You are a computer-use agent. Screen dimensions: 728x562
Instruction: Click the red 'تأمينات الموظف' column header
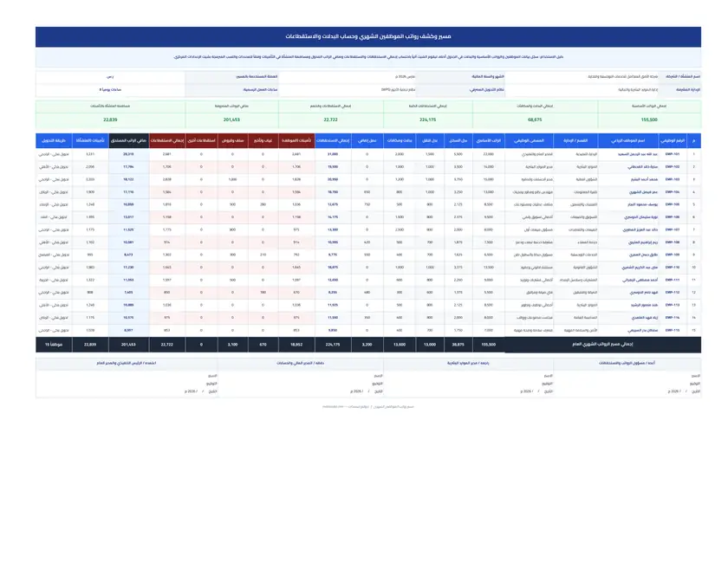(x=296, y=140)
